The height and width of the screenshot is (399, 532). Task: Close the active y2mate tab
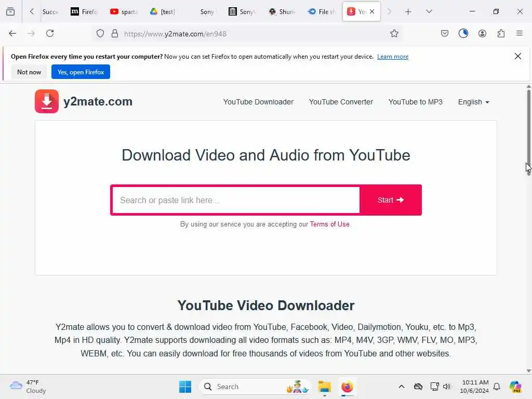pos(372,11)
